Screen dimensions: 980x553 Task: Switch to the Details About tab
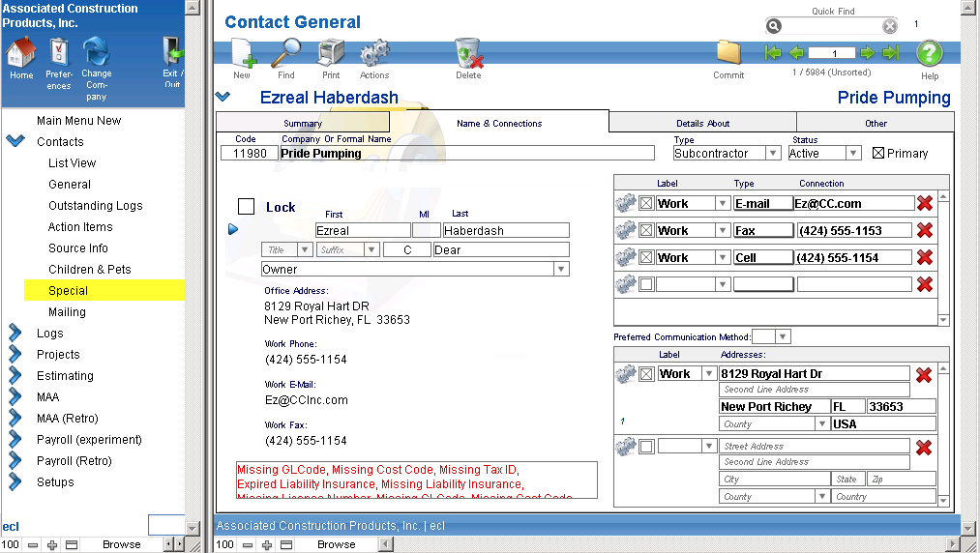click(x=702, y=123)
